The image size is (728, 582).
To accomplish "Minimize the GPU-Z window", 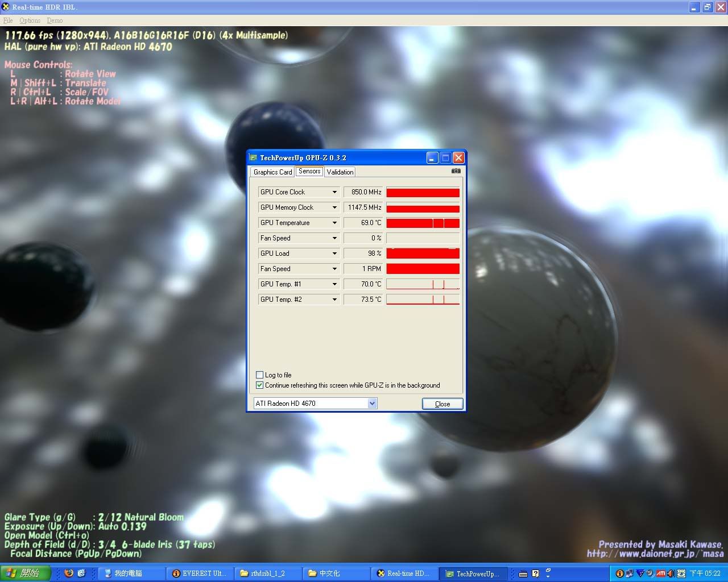I will [x=432, y=157].
